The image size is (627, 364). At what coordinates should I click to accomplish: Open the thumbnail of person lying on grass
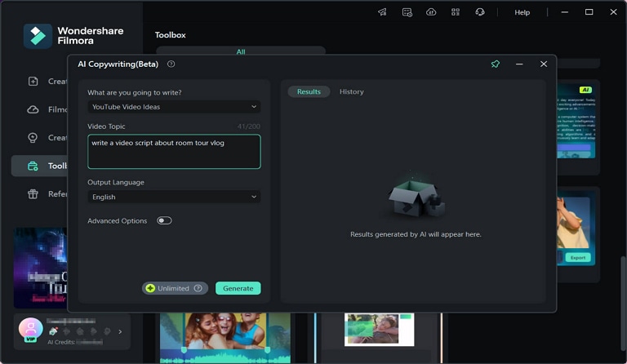tap(379, 329)
